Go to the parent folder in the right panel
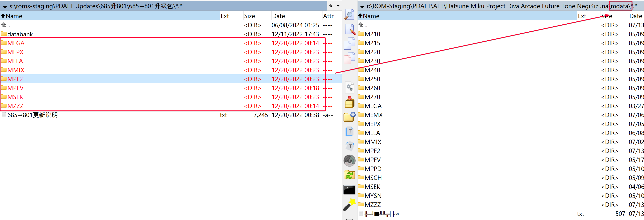Screen dimensions: 644x220 501,25
